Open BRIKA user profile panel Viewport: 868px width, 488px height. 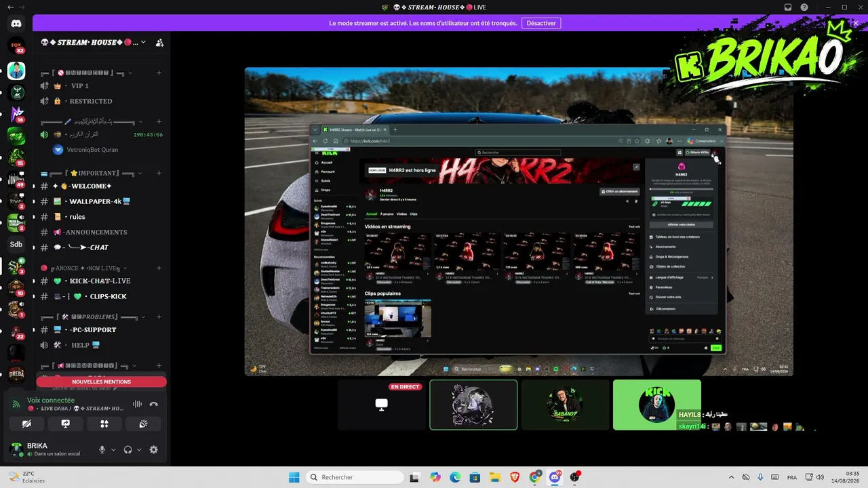point(49,449)
